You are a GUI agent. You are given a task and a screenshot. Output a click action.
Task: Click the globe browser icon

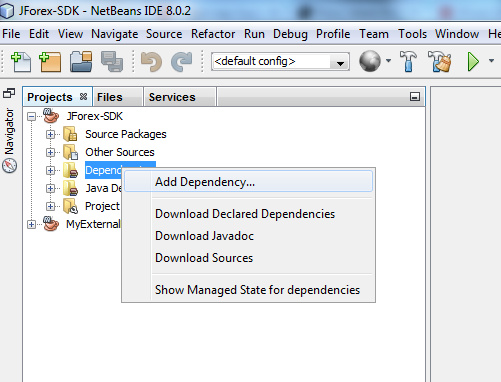[x=370, y=61]
